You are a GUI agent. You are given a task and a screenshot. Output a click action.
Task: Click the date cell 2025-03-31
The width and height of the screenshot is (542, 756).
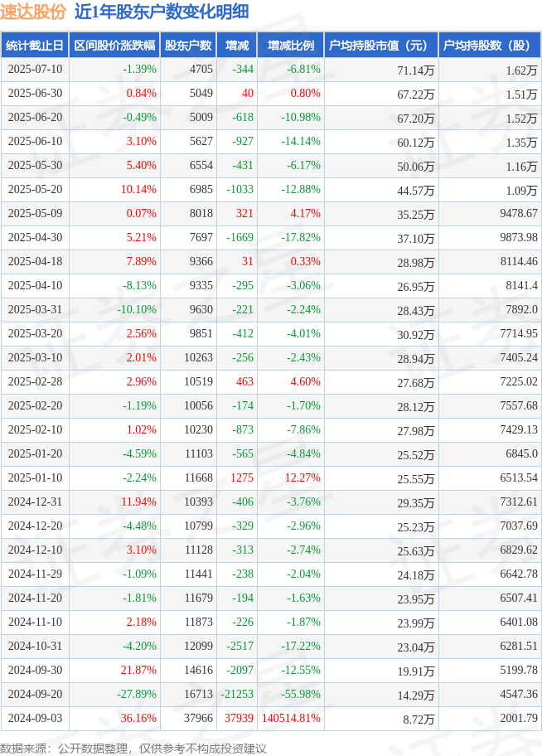click(x=35, y=309)
